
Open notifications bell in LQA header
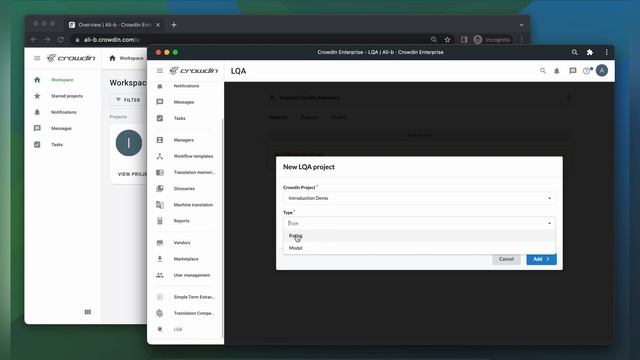pos(557,71)
